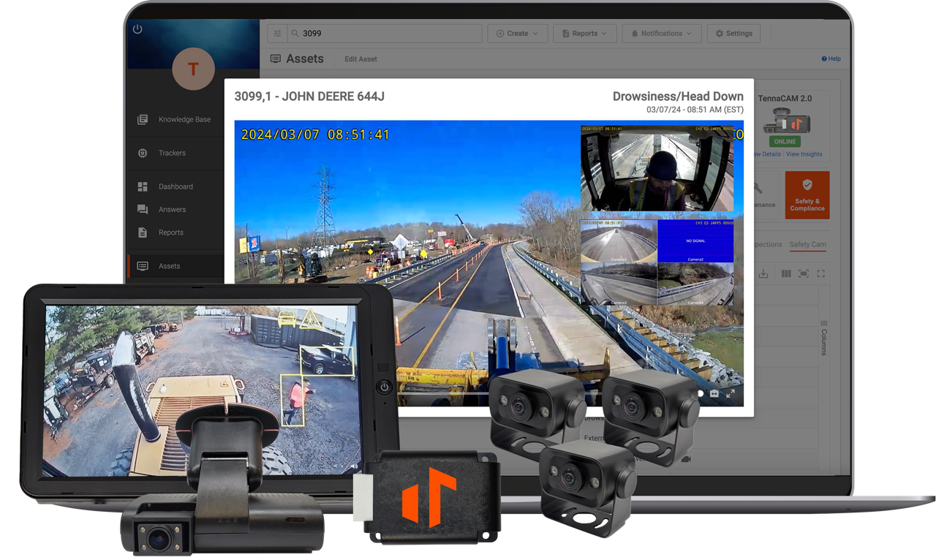
Task: Click the Assets page header icon
Action: (x=275, y=58)
